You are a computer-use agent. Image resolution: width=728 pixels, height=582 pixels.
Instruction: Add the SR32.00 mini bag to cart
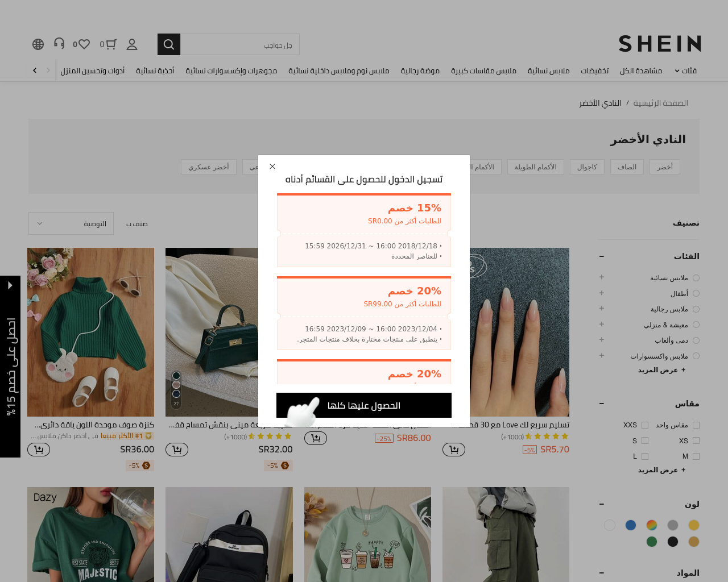point(177,450)
